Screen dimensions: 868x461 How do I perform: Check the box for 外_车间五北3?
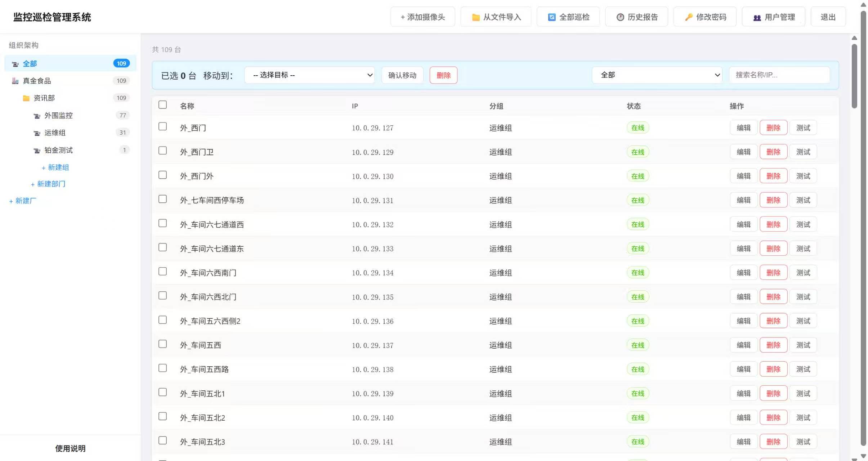[162, 440]
